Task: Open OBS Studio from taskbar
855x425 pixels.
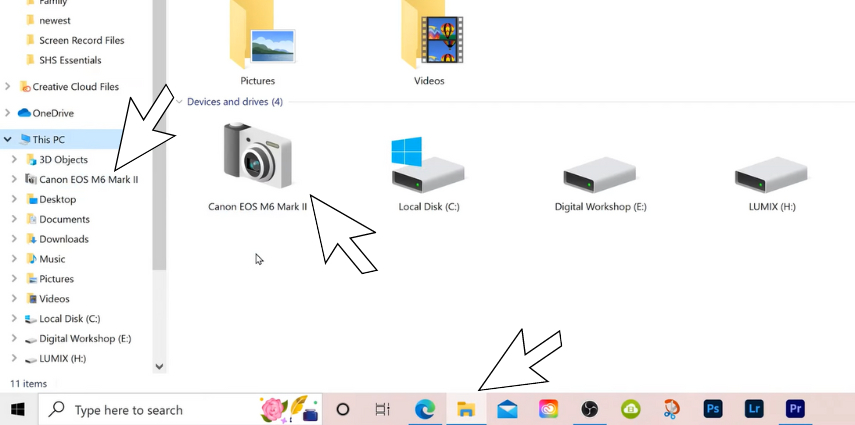Action: pos(589,409)
